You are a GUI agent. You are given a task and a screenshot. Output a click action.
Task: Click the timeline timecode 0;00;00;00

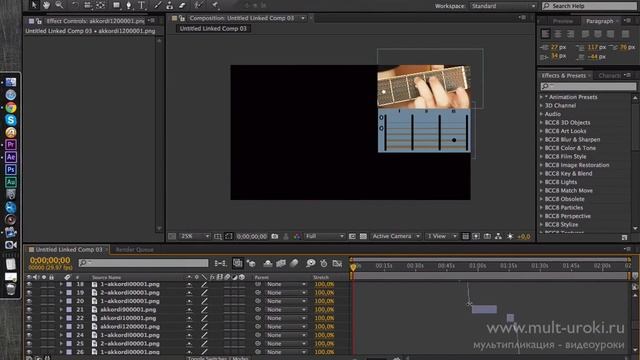pos(50,260)
